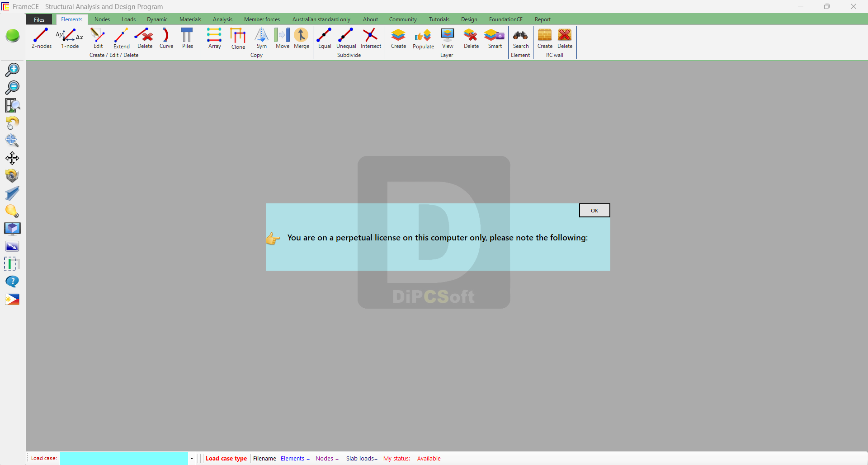Click the zoom out magnifier
This screenshot has height=465, width=868.
click(x=12, y=87)
